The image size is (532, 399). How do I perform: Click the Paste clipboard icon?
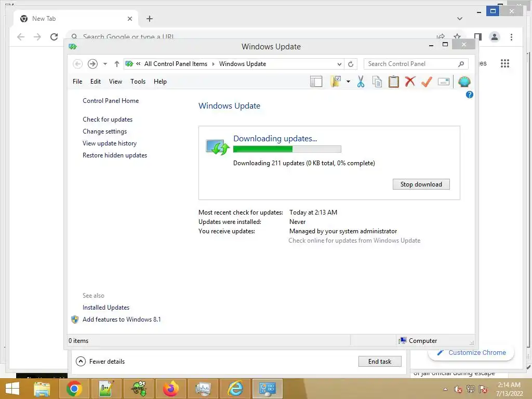[394, 82]
